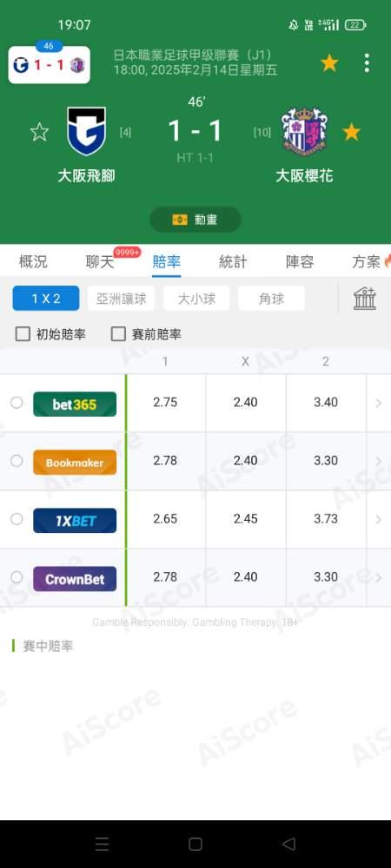Tap team name 大阪飛腳

pyautogui.click(x=86, y=176)
